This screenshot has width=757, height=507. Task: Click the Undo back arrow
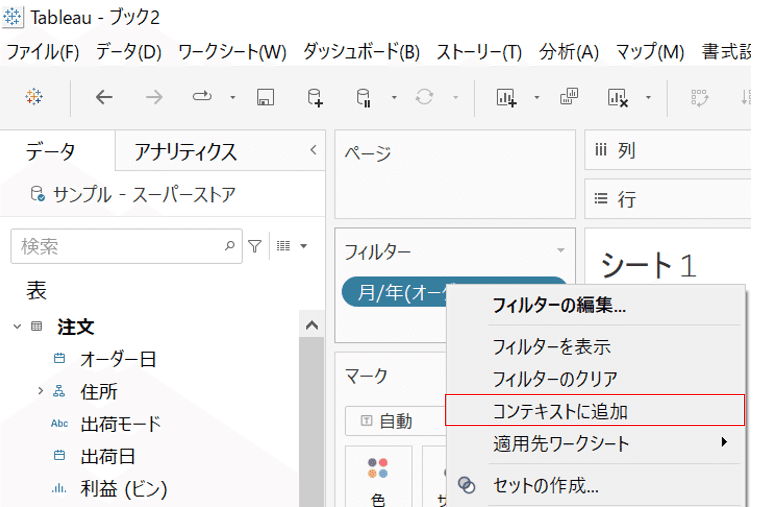pyautogui.click(x=104, y=98)
